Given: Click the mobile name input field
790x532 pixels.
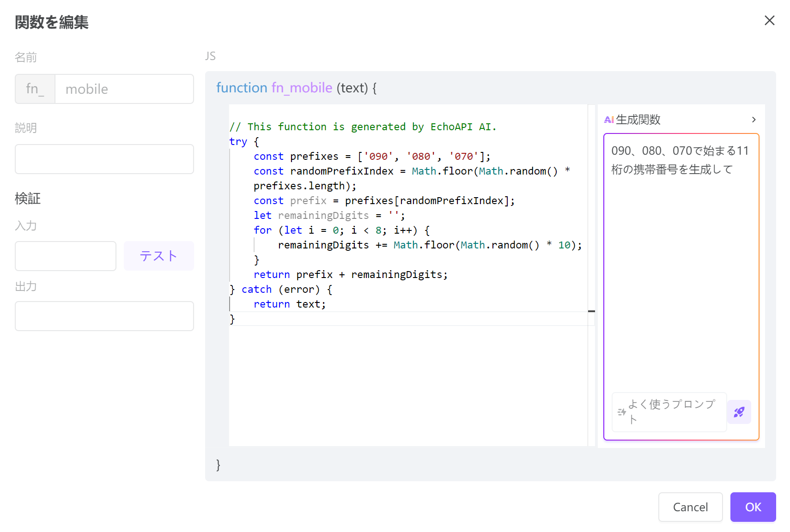Looking at the screenshot, I should (124, 89).
